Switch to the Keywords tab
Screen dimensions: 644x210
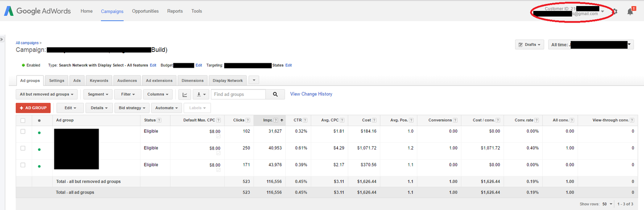[x=99, y=81]
